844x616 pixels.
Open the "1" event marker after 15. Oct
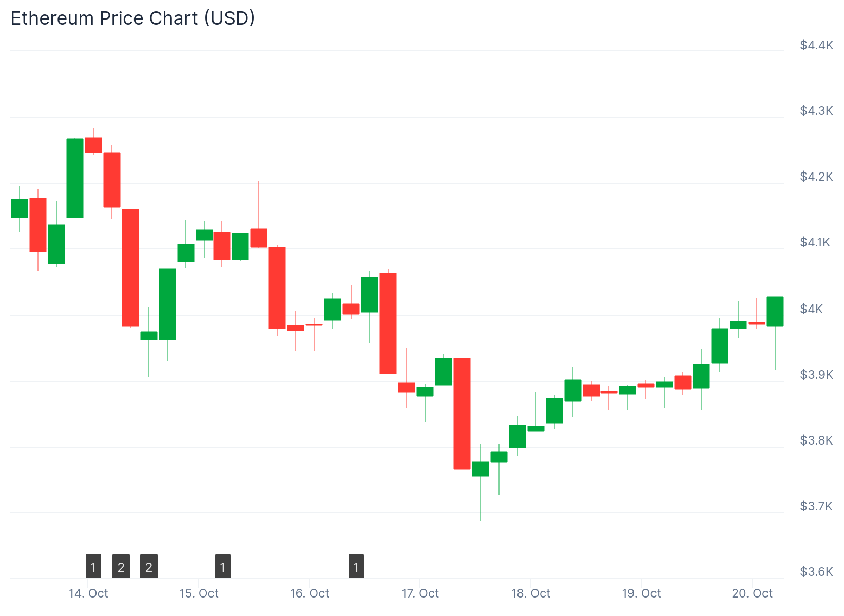[x=223, y=567]
